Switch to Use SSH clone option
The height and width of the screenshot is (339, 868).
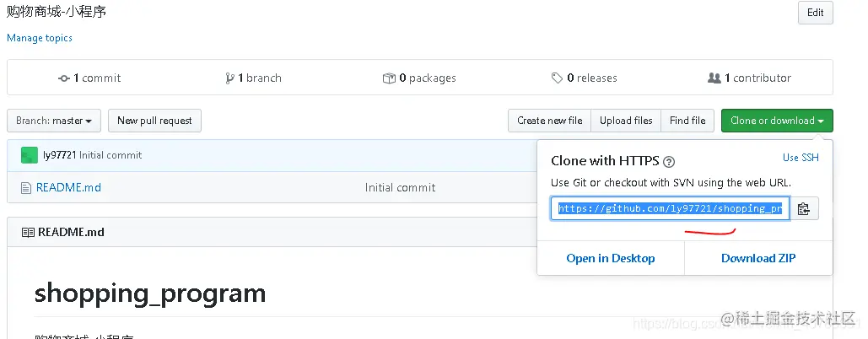click(801, 158)
